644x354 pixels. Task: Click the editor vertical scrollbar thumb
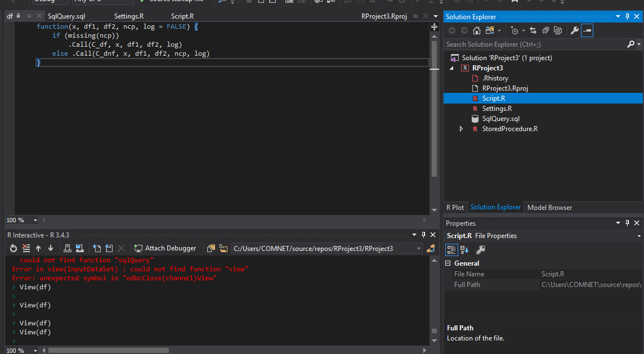(434, 109)
